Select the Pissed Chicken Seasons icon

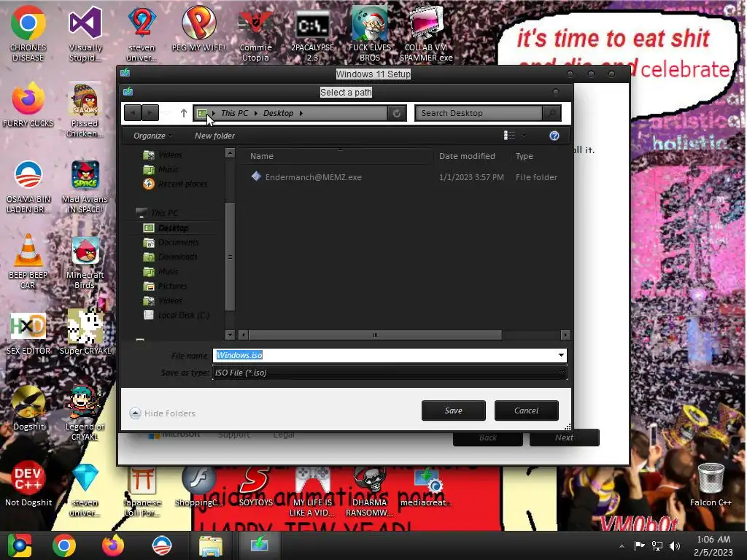click(x=85, y=110)
